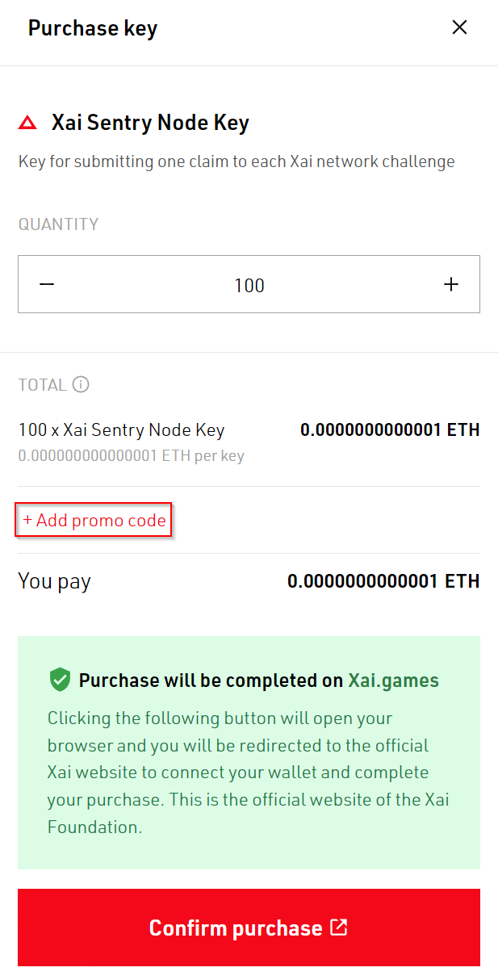Click the green shield checkmark icon
Screen dimensions: 498x980
[60, 681]
